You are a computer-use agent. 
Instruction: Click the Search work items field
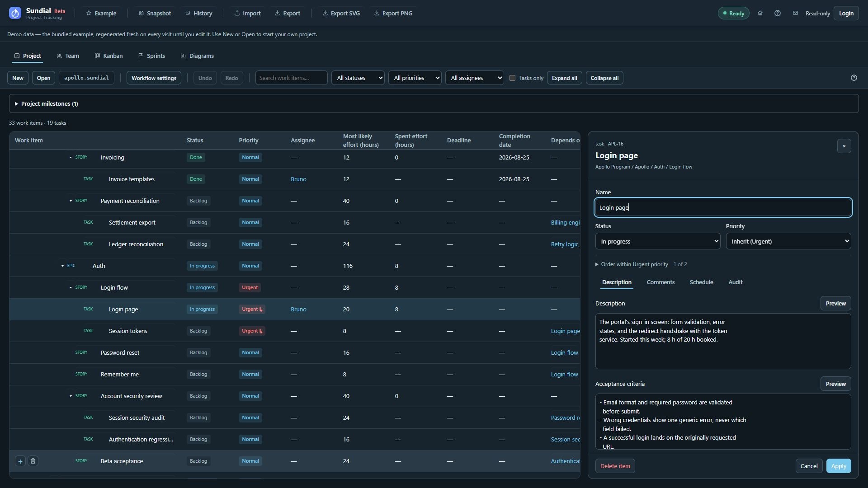tap(292, 78)
